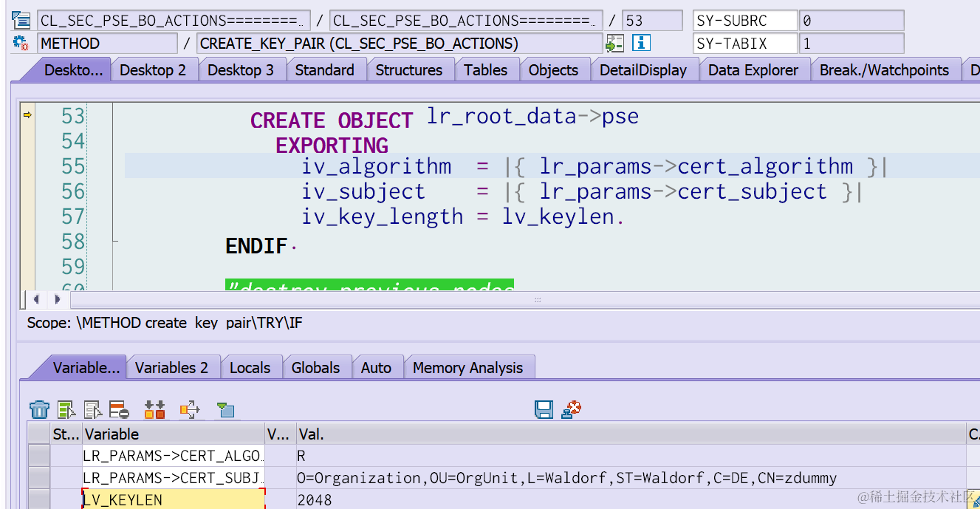980x509 pixels.
Task: Open the Locals tab
Action: (250, 368)
